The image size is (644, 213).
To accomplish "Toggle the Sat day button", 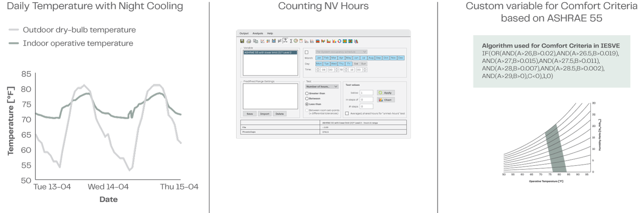I will click(356, 64).
